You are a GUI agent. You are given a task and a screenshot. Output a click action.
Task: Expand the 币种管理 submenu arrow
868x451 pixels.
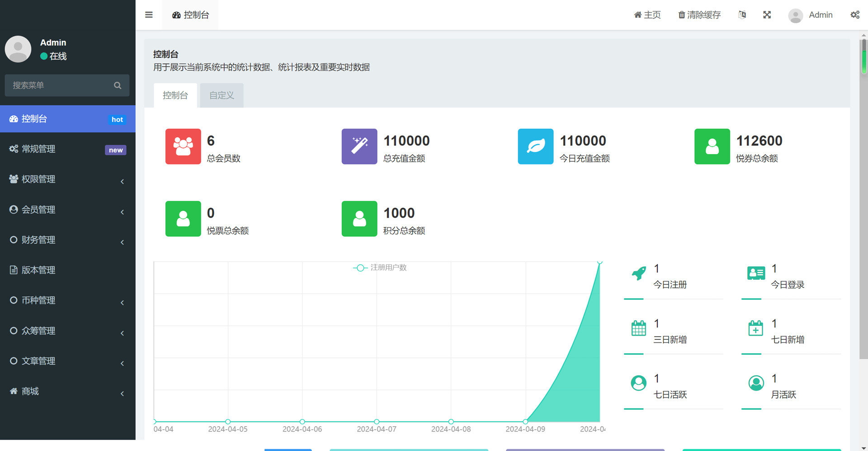[x=123, y=303]
